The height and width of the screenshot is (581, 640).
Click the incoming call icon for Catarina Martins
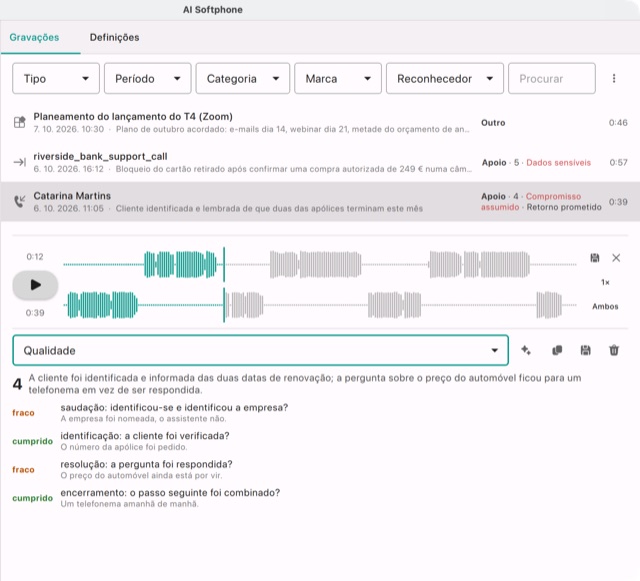20,201
